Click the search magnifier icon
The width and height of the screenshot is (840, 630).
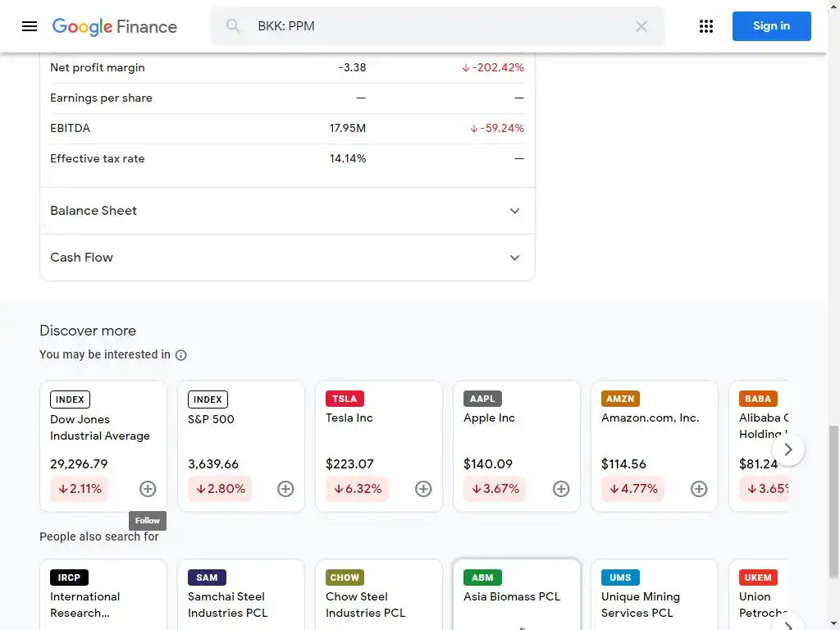234,26
